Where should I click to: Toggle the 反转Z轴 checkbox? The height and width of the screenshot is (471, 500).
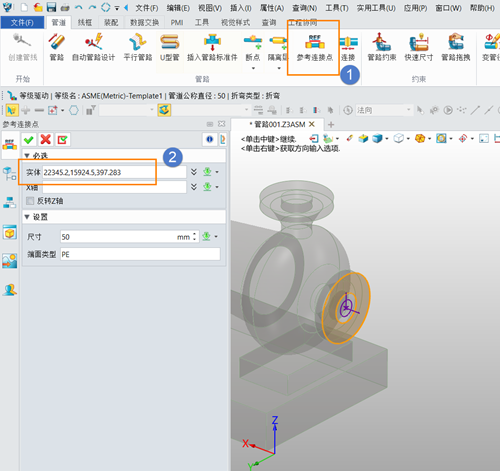30,201
